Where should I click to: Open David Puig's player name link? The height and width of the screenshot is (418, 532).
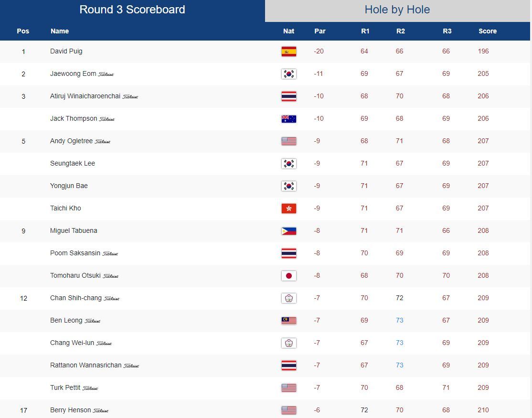(66, 51)
